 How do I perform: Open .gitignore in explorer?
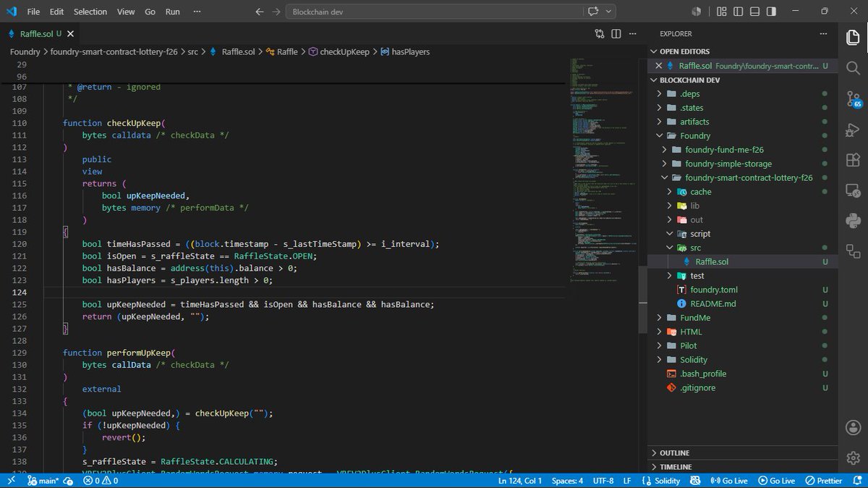(x=744, y=387)
